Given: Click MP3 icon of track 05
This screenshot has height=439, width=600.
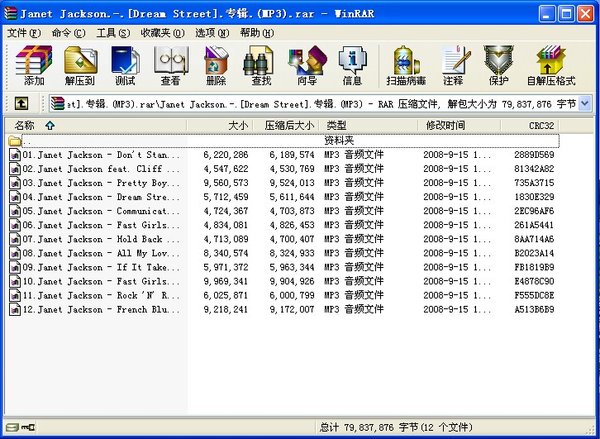Looking at the screenshot, I should coord(15,211).
